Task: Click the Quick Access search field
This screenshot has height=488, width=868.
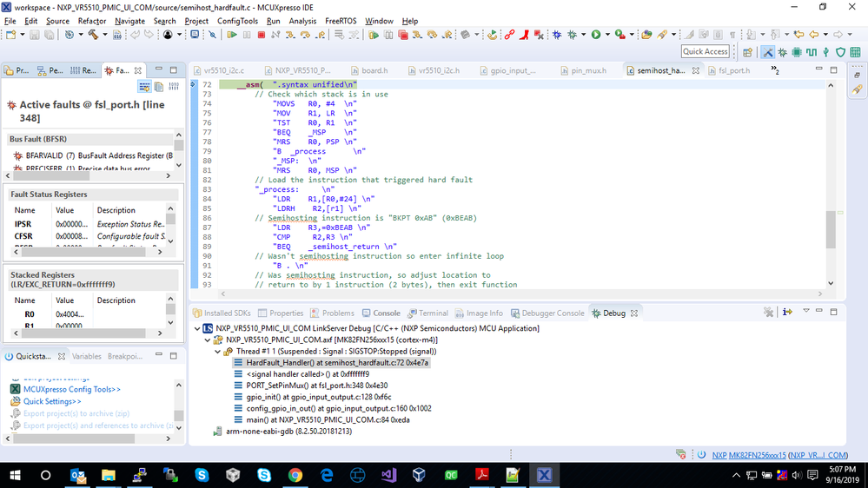Action: (706, 51)
